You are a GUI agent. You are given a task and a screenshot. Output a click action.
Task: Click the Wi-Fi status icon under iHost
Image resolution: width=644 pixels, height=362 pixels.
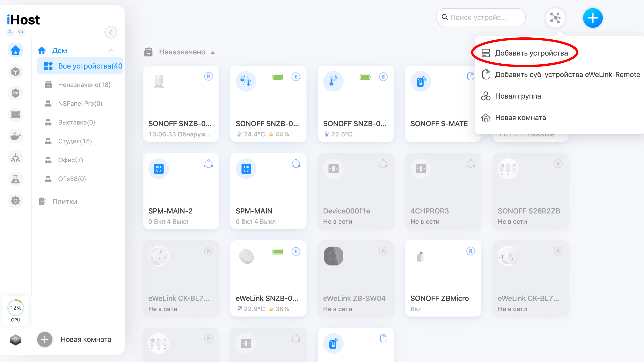(21, 32)
